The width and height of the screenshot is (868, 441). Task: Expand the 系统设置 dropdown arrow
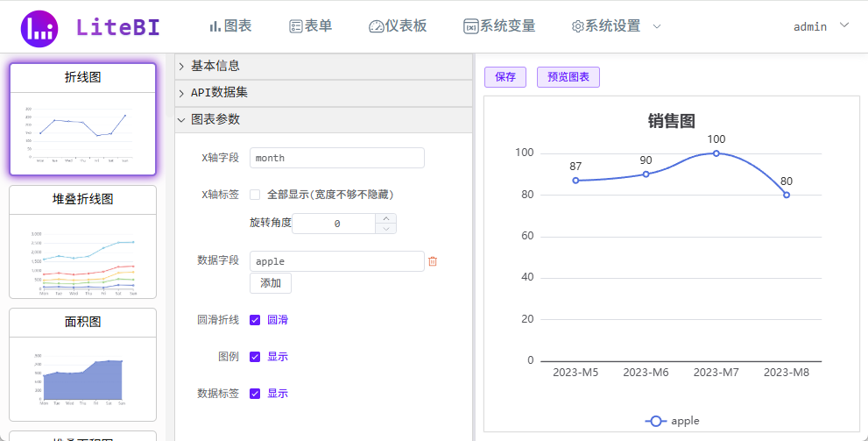click(x=657, y=26)
